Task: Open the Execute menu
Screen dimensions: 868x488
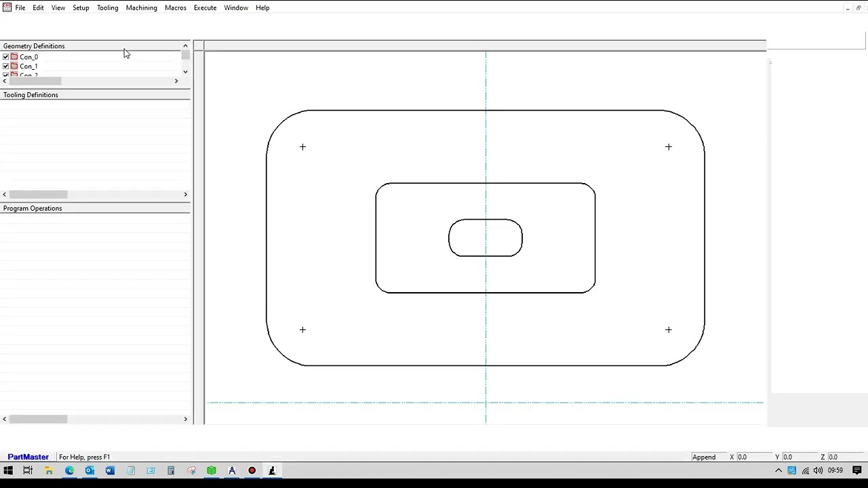Action: coord(205,7)
